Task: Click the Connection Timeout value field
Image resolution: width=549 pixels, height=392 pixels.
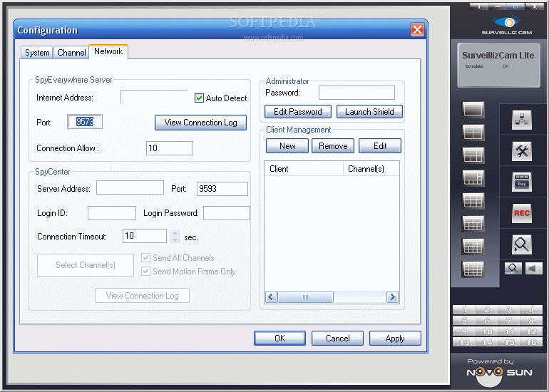Action: pos(145,236)
